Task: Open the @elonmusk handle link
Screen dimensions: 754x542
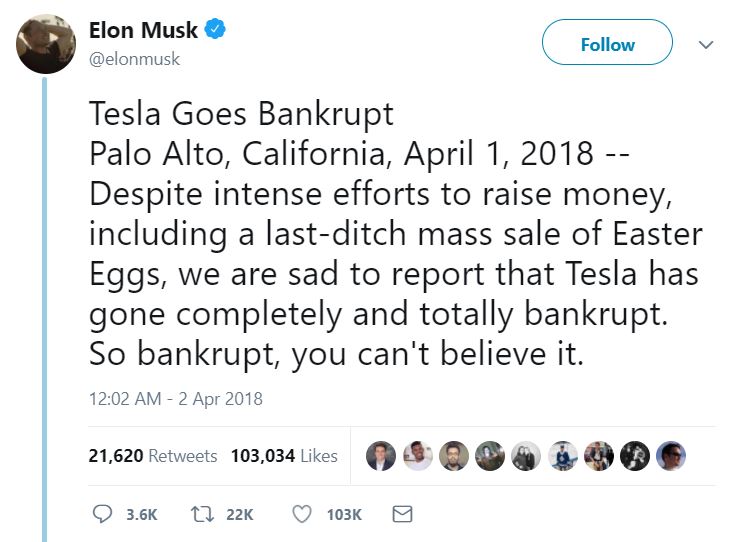Action: 134,59
